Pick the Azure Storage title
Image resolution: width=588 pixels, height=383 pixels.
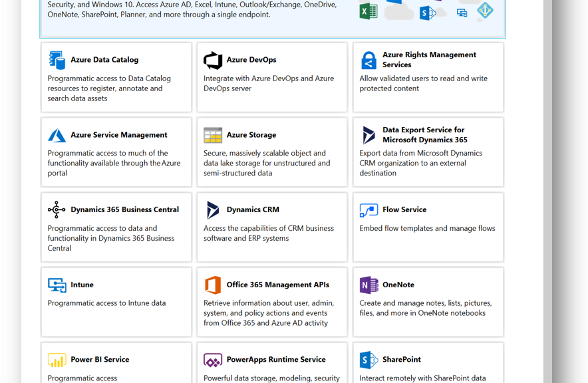pyautogui.click(x=251, y=135)
